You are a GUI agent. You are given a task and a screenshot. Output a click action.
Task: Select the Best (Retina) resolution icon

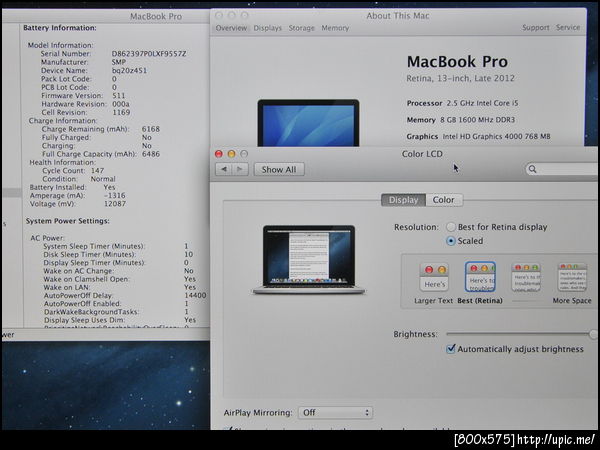click(480, 277)
